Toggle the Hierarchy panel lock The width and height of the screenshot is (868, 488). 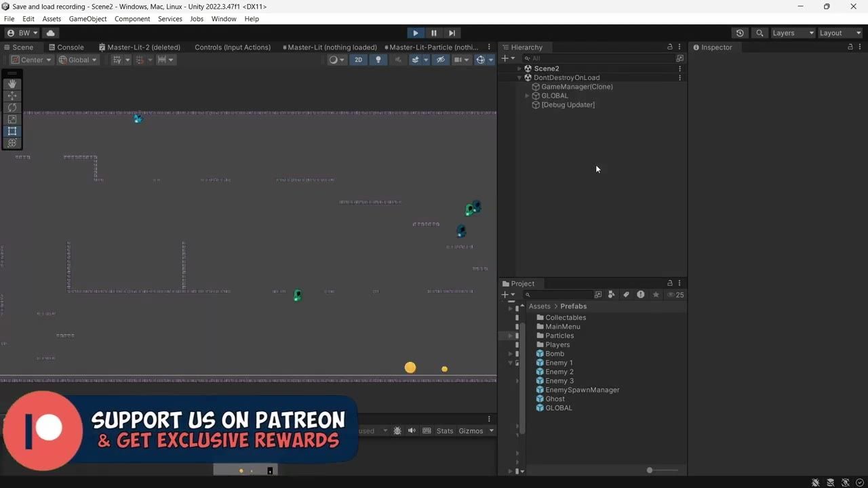(x=670, y=47)
